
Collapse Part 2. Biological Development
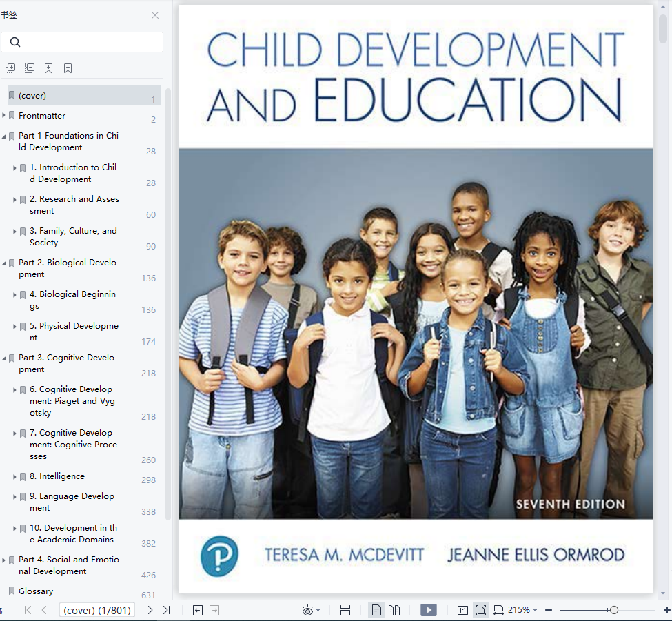click(4, 263)
